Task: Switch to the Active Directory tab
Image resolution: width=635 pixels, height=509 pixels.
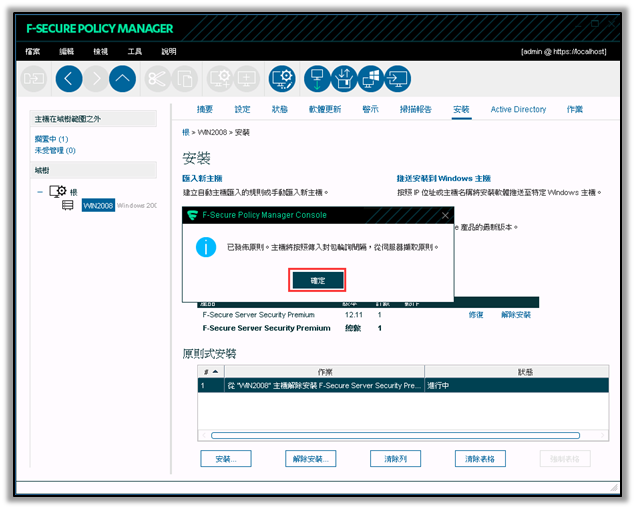Action: (x=518, y=109)
